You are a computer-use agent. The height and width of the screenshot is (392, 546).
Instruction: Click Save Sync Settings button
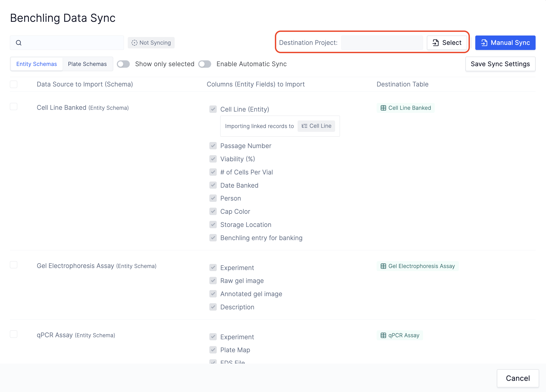[500, 64]
